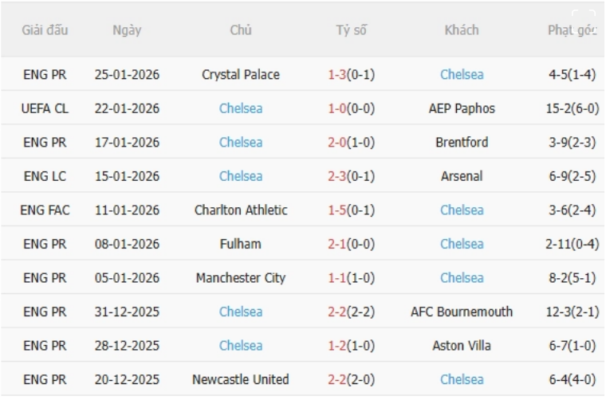Click the UEFA CL league label
The height and width of the screenshot is (400, 606).
point(45,108)
